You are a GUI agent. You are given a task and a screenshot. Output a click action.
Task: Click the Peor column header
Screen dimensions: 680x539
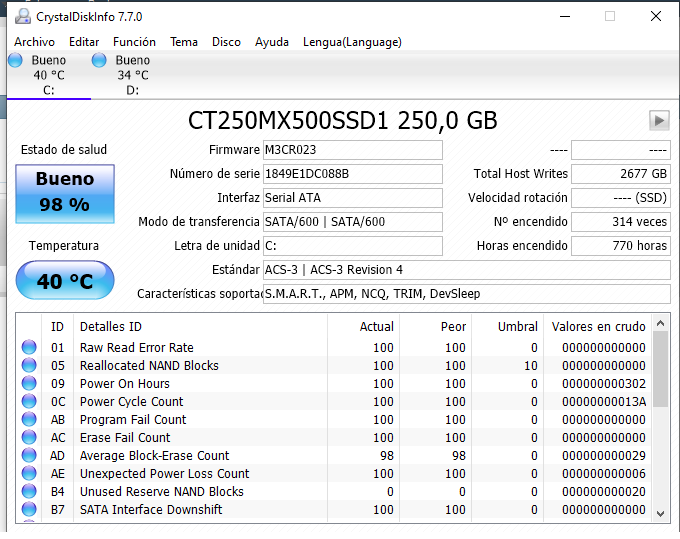(435, 327)
